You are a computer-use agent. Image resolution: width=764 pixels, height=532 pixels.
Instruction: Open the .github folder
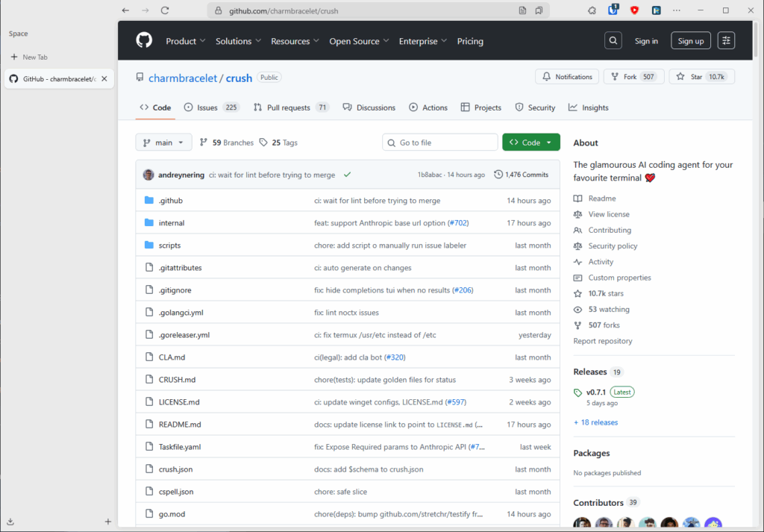click(x=171, y=201)
